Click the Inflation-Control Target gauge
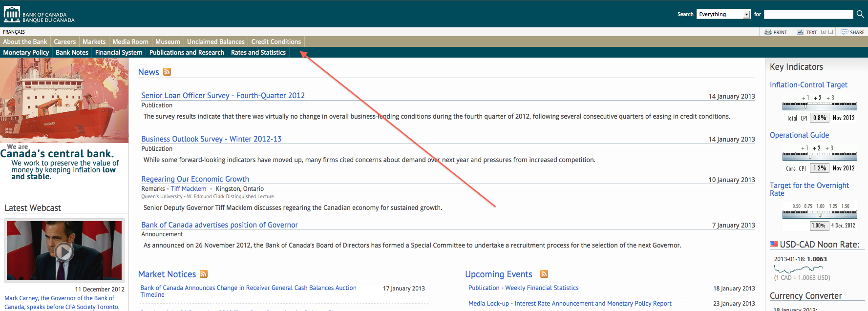Image resolution: width=868 pixels, height=311 pixels. pyautogui.click(x=819, y=105)
